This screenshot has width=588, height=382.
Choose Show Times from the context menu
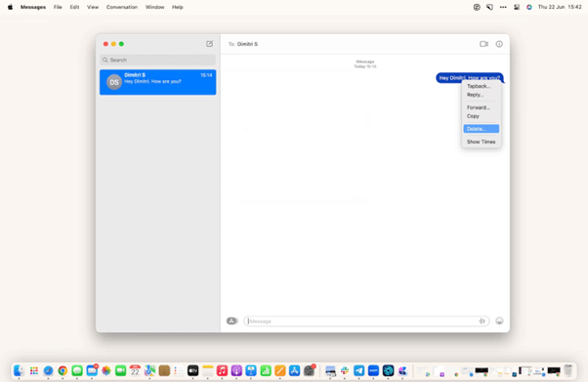click(x=482, y=142)
